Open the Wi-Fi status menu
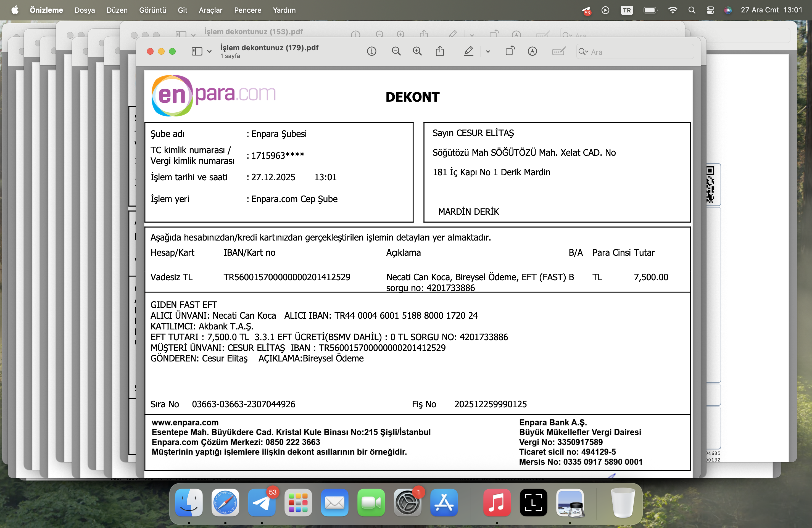The width and height of the screenshot is (812, 528). [x=673, y=10]
